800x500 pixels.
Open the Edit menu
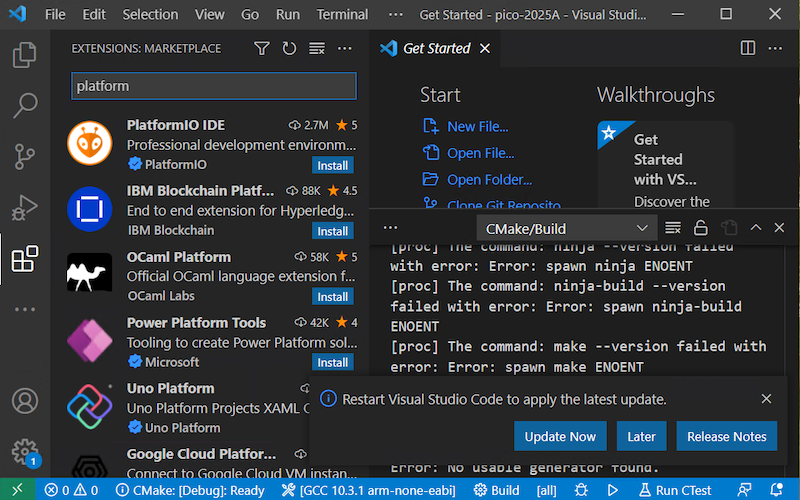(94, 14)
